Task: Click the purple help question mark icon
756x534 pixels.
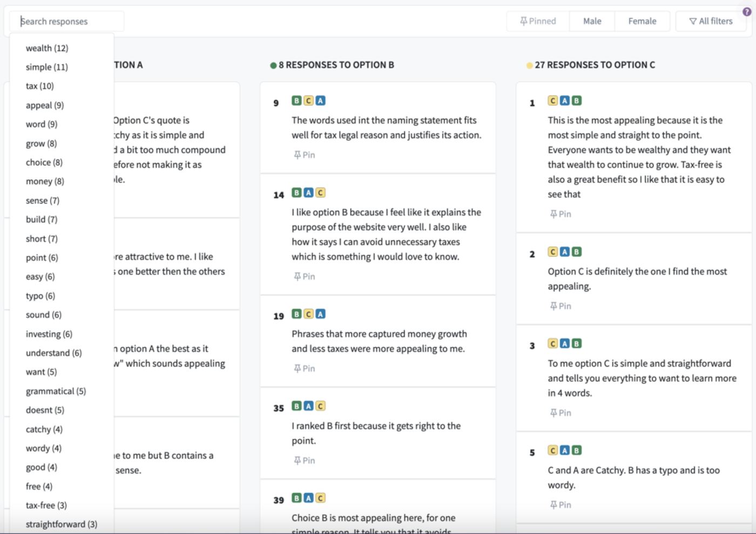Action: coord(747,12)
